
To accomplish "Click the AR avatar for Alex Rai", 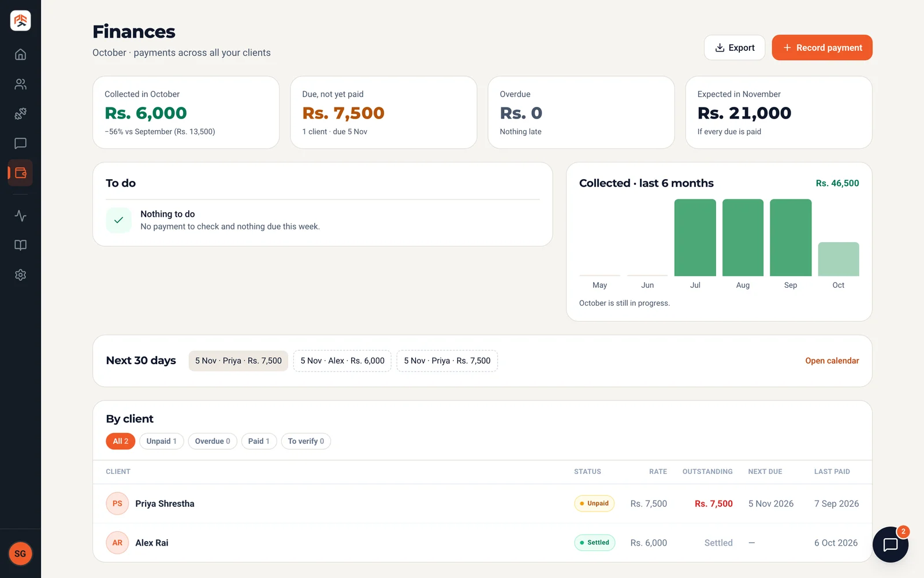I will click(117, 543).
